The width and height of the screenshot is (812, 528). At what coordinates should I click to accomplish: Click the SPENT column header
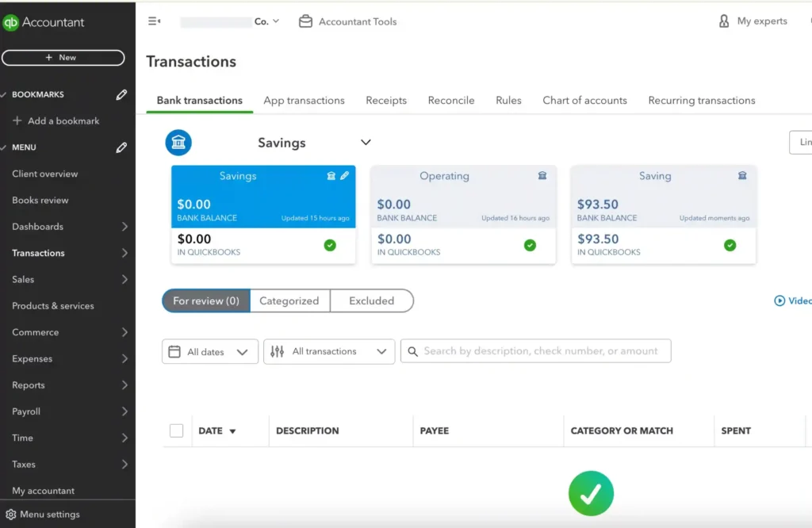point(736,430)
